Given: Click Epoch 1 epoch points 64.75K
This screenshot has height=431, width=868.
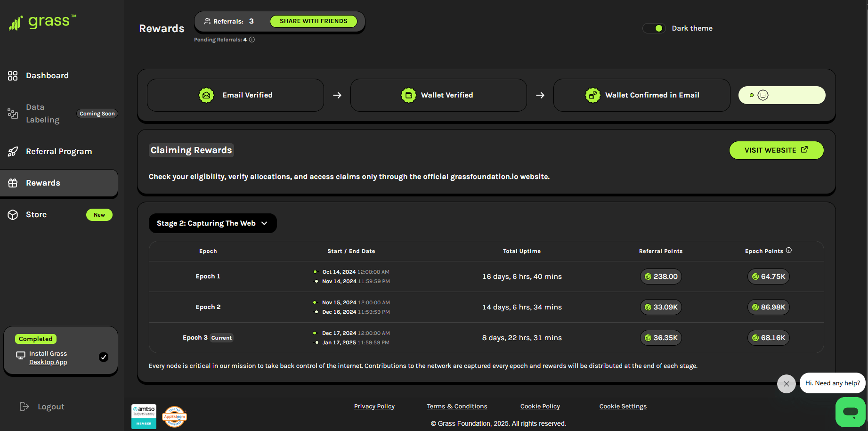Looking at the screenshot, I should click(x=769, y=276).
